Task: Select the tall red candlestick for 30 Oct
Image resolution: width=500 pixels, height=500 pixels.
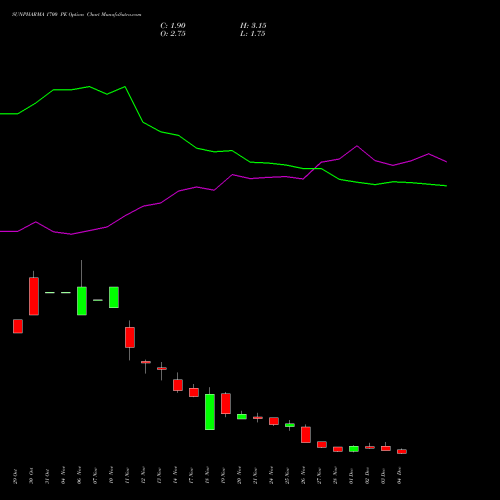Action: (x=34, y=296)
